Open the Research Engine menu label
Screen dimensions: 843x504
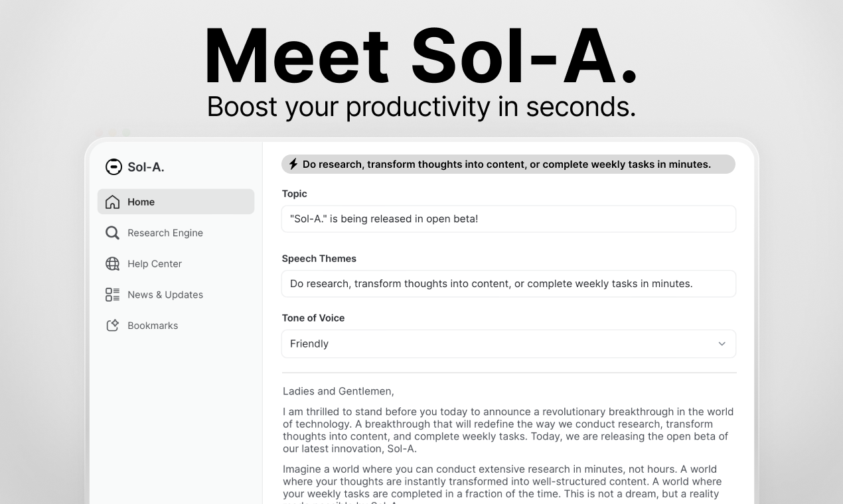[x=165, y=233]
